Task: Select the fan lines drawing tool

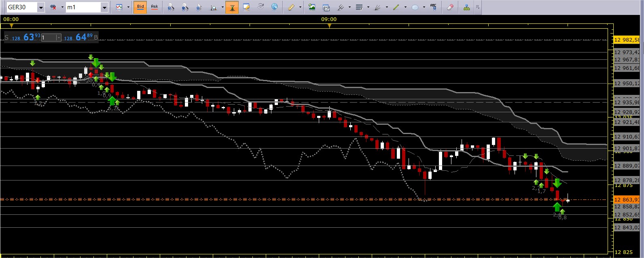Action: pos(377,7)
